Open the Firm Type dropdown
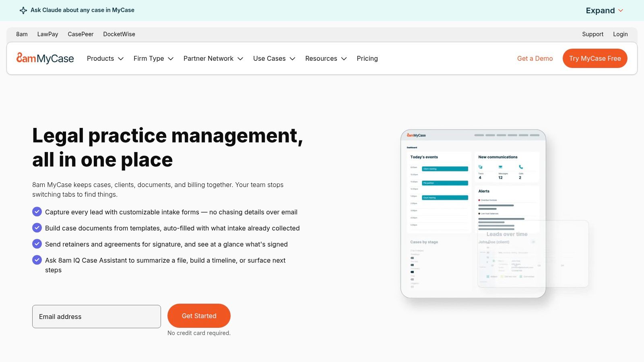Viewport: 644px width, 362px height. 153,58
